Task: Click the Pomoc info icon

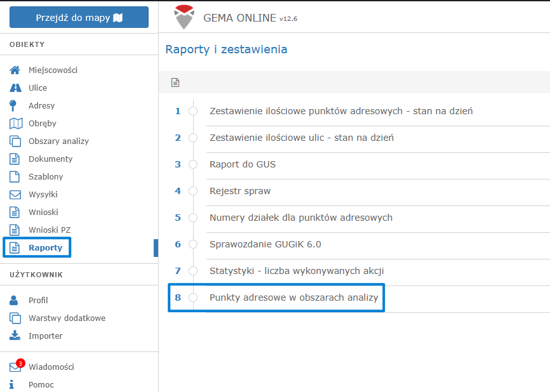Action: [x=12, y=384]
